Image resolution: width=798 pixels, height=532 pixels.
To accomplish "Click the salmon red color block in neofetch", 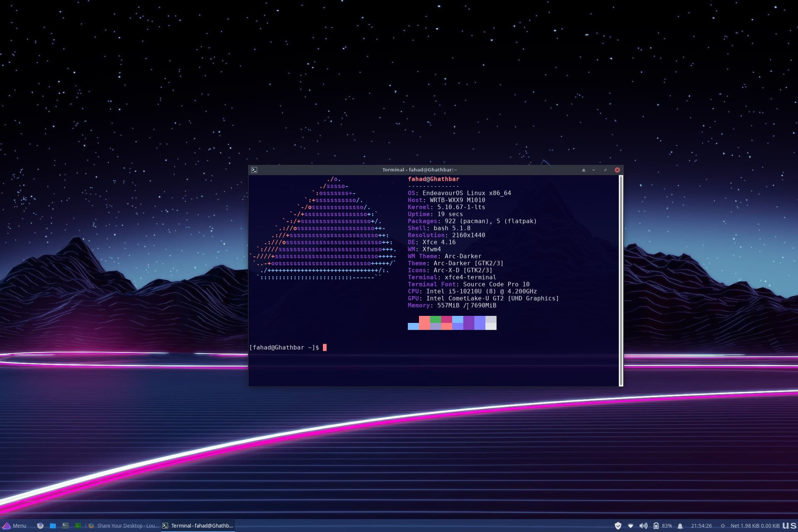I will (424, 323).
